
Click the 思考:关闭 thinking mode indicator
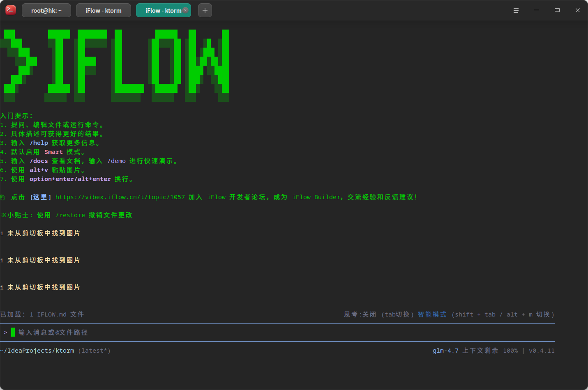(x=360, y=314)
